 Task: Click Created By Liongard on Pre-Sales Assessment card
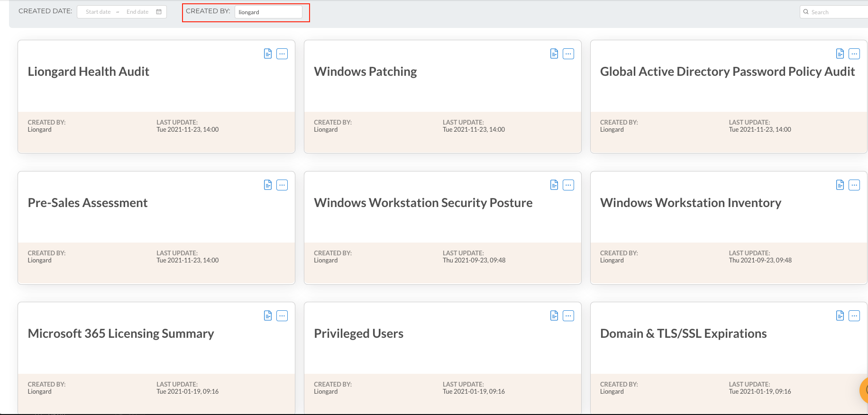click(40, 260)
